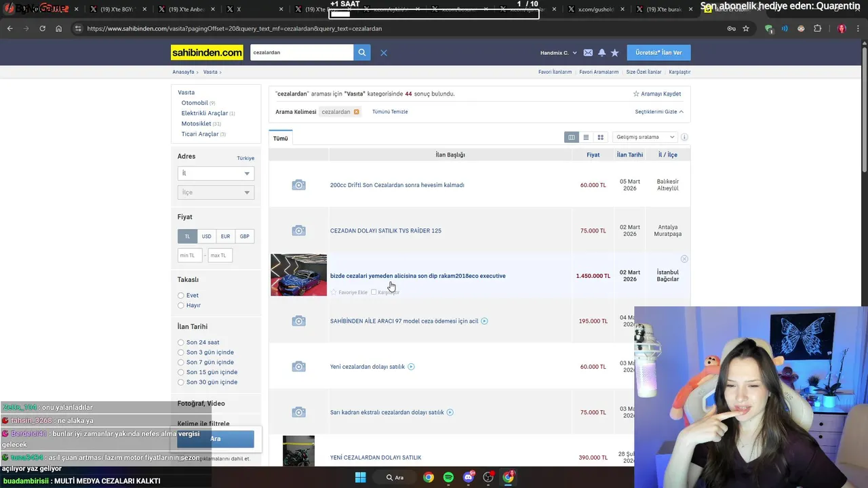Open Favori İlanlarım link
868x488 pixels.
[x=555, y=72]
